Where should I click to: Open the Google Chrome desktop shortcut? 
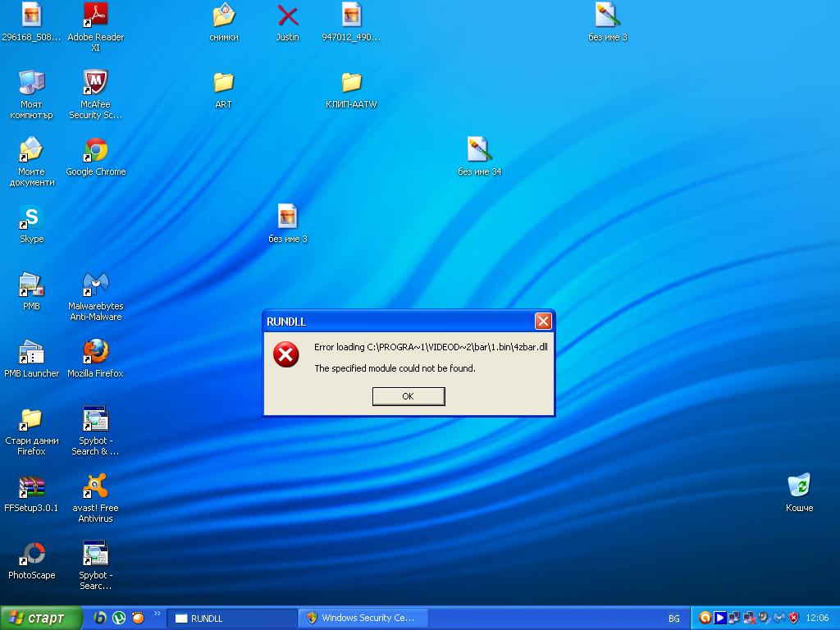click(95, 157)
